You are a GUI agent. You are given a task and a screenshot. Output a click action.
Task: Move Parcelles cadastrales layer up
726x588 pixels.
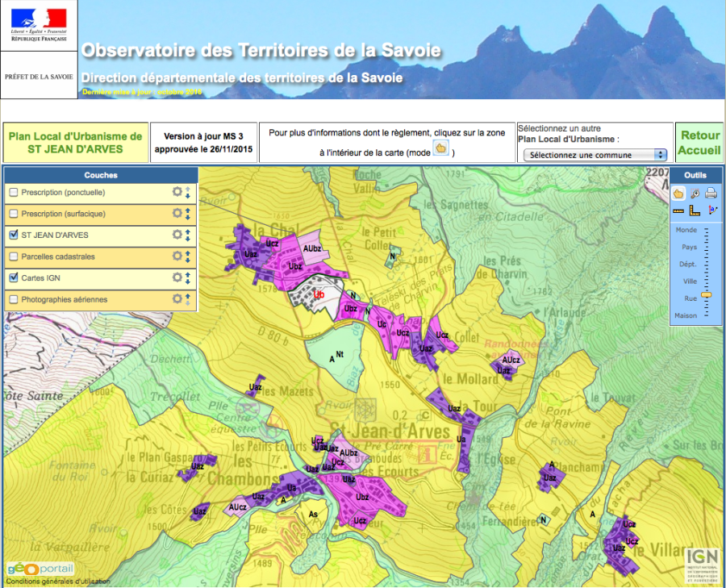point(187,252)
